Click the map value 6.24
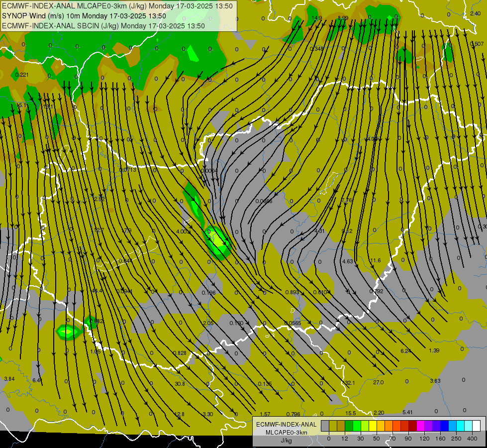This screenshot has width=487, height=448. (x=406, y=351)
